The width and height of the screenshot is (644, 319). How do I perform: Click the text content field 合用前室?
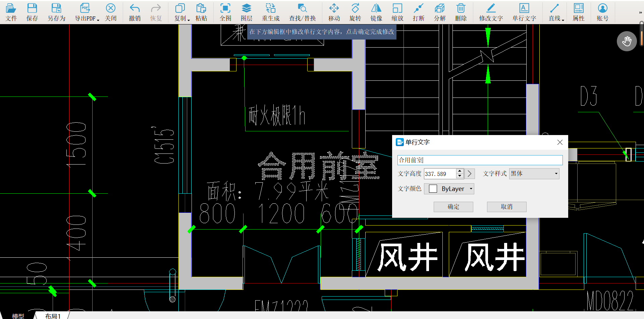tap(480, 160)
